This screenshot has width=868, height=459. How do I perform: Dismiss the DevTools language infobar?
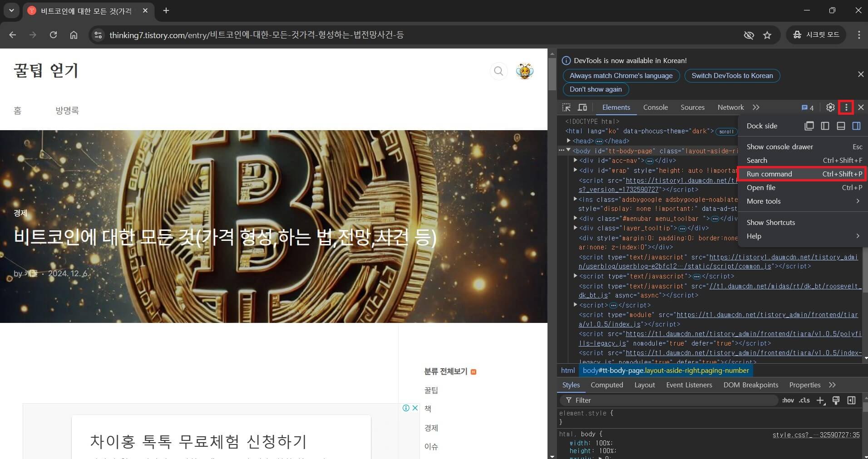pos(861,74)
